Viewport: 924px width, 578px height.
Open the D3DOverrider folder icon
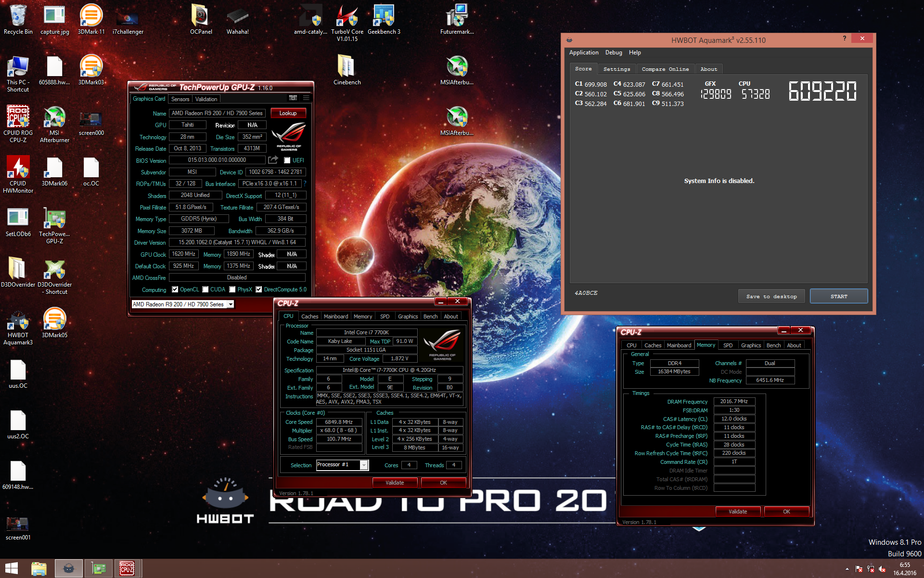tap(18, 272)
